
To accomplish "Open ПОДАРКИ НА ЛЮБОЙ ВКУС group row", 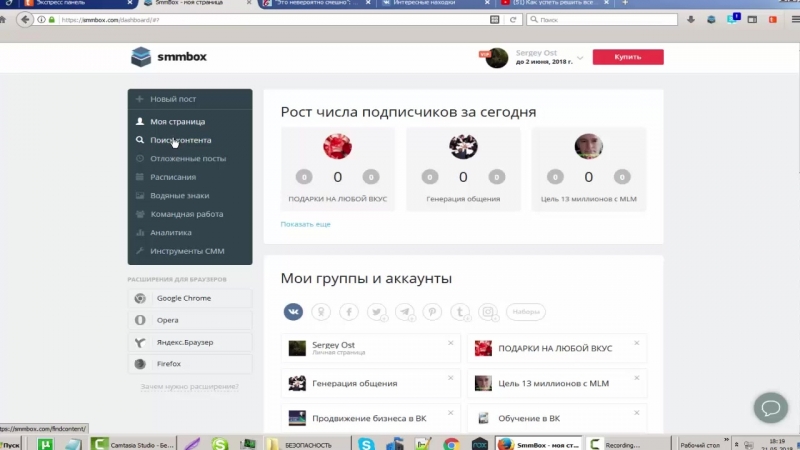I will point(557,348).
